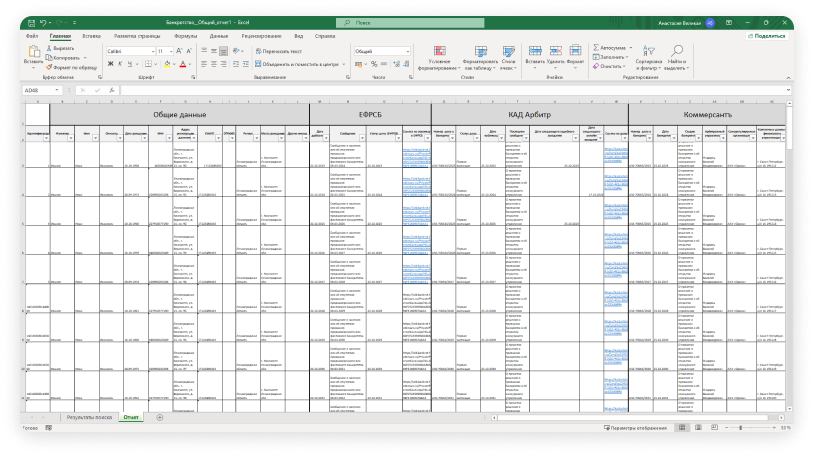Open Форматировать как таблицу
The image size is (814, 457).
[x=481, y=57]
